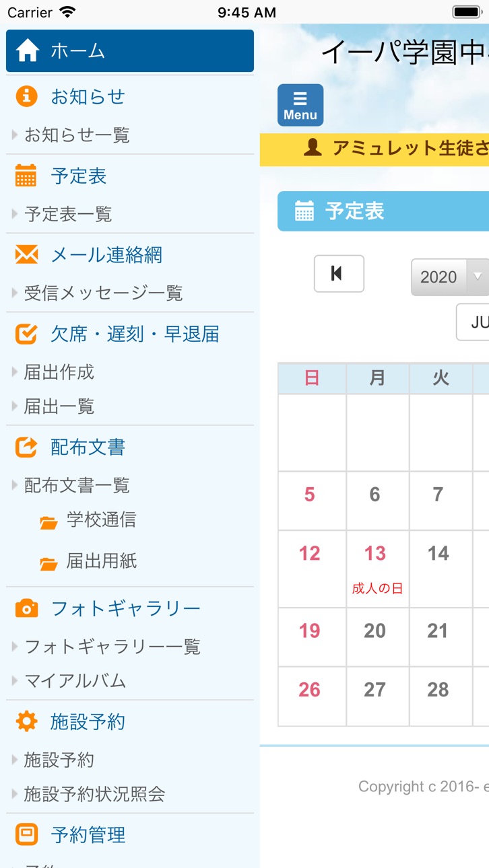The image size is (489, 868).
Task: Select 届出作成 link
Action: [59, 372]
